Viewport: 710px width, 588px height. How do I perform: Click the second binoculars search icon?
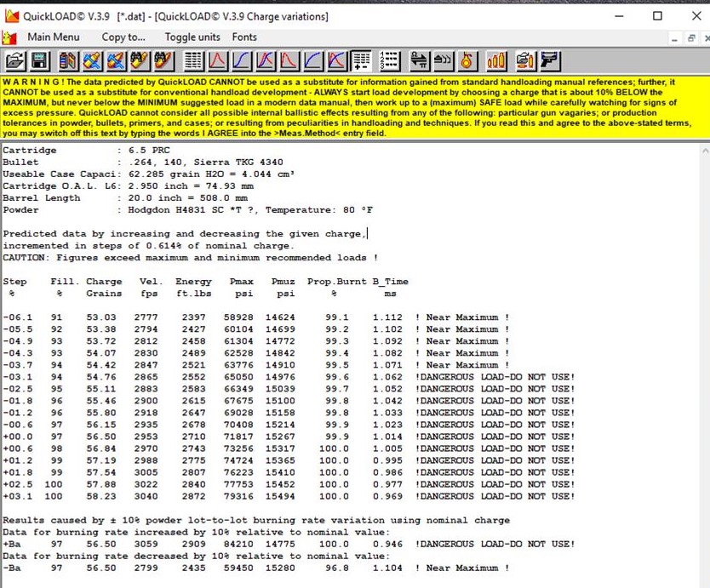click(163, 60)
